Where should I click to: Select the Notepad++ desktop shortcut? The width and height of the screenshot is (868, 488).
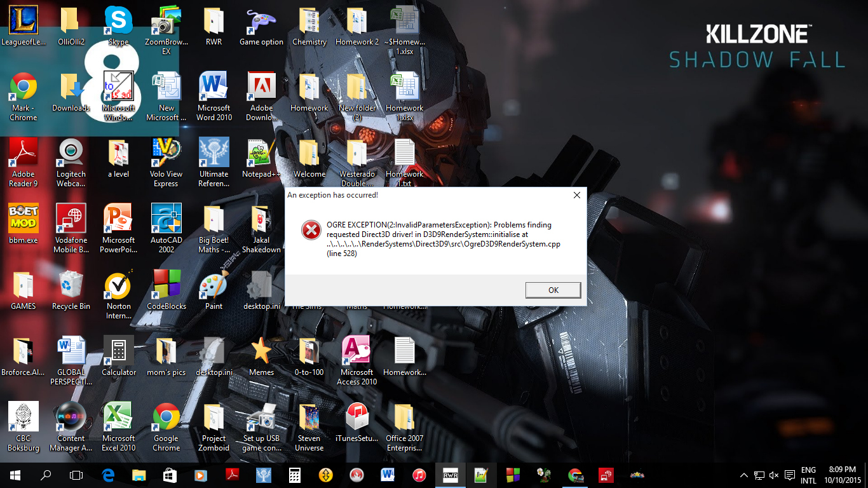coord(262,159)
